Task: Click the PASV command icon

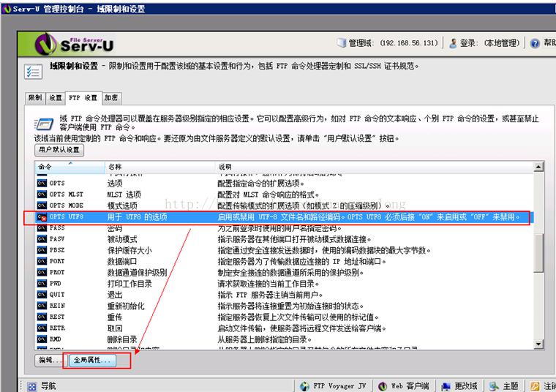Action: pos(42,239)
